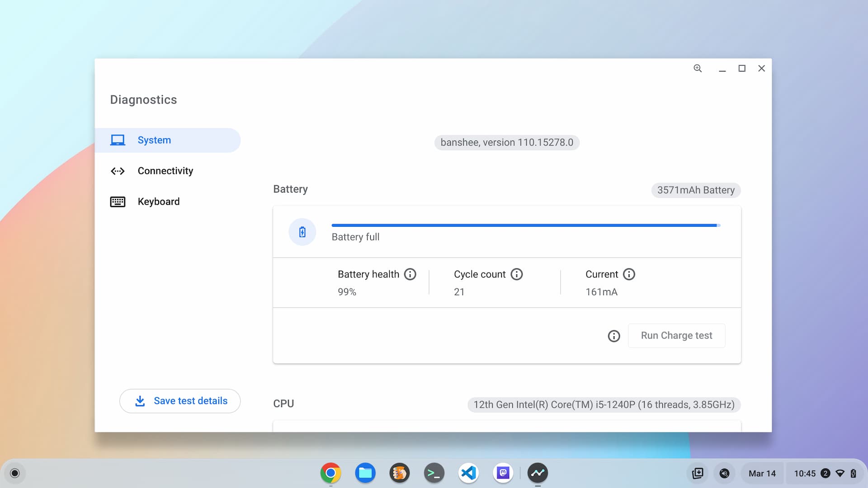This screenshot has height=488, width=868.
Task: Click cycle count info icon
Action: [x=516, y=274]
